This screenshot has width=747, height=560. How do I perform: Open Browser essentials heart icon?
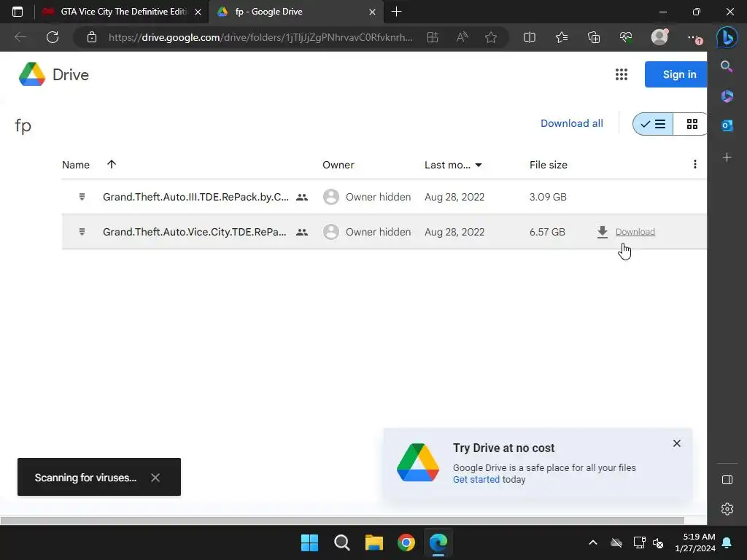(626, 37)
